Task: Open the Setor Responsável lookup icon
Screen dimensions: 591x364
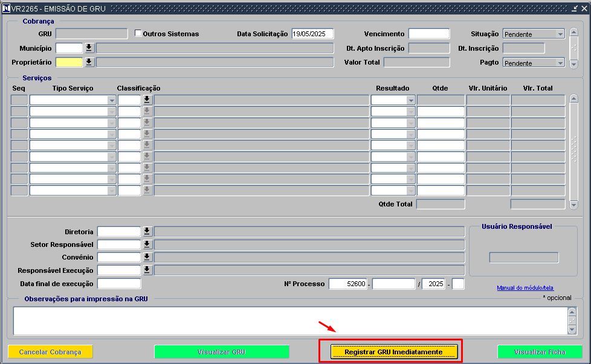Action: [147, 244]
